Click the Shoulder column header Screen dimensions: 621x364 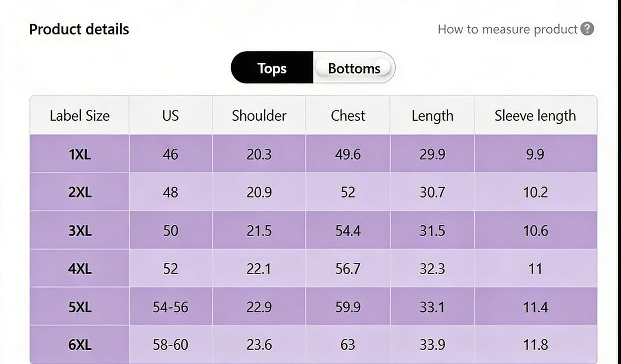tap(259, 116)
